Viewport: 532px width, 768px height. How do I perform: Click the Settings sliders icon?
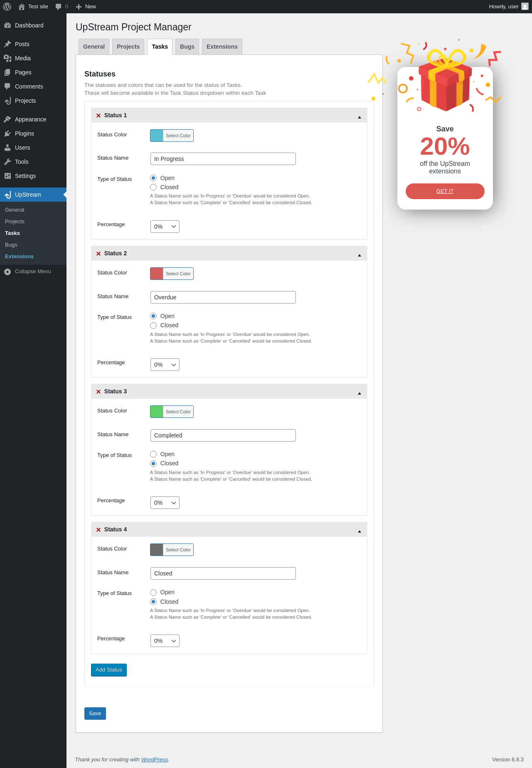click(x=7, y=176)
